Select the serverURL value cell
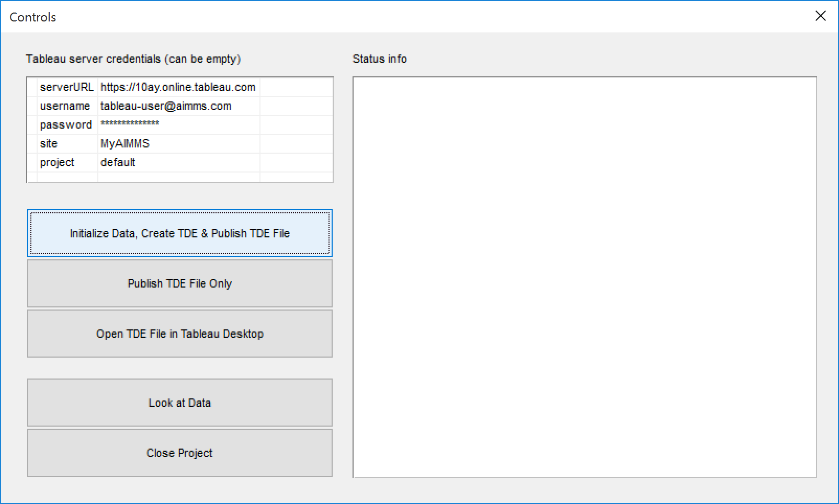 coord(178,87)
